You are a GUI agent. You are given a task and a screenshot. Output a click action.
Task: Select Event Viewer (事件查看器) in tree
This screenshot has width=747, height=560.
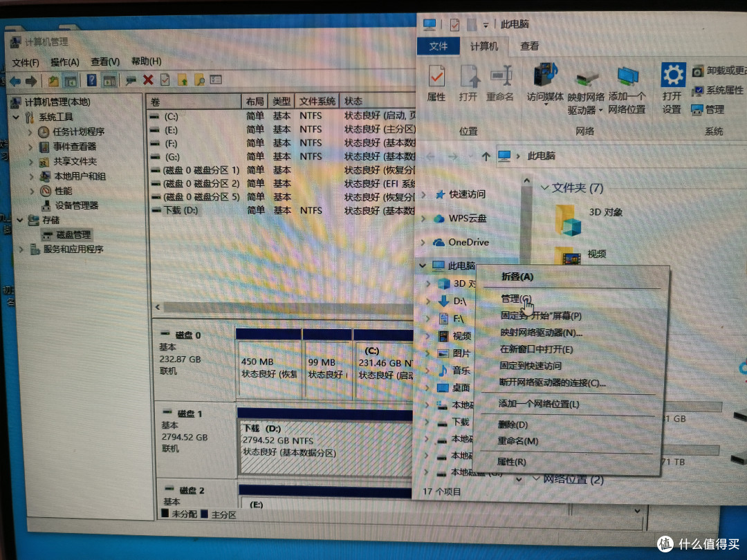(74, 146)
